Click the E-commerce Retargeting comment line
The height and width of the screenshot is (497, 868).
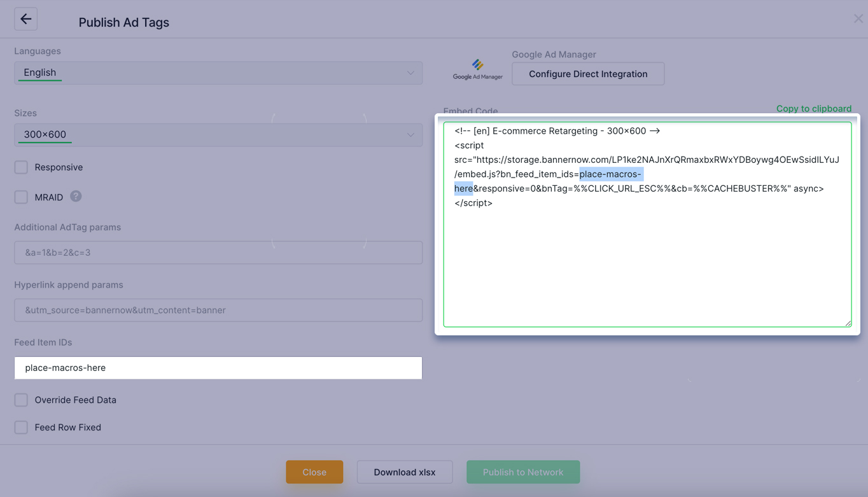click(557, 130)
